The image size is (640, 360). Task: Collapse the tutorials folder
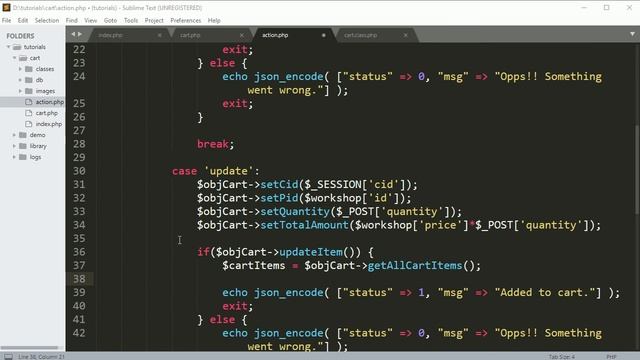pyautogui.click(x=8, y=47)
